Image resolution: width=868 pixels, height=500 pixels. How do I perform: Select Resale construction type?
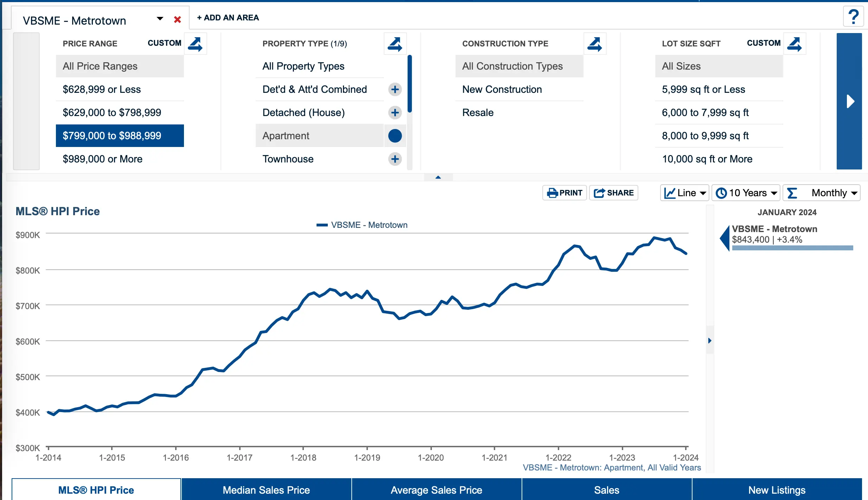519,113
